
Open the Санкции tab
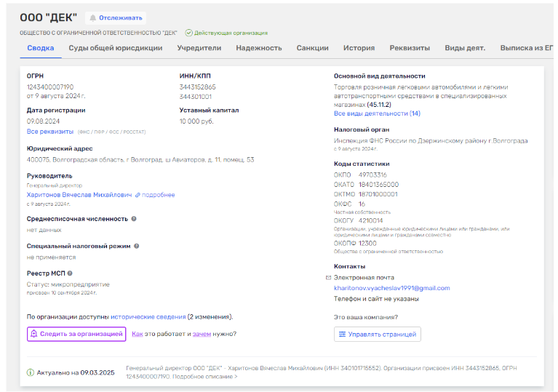pos(312,48)
